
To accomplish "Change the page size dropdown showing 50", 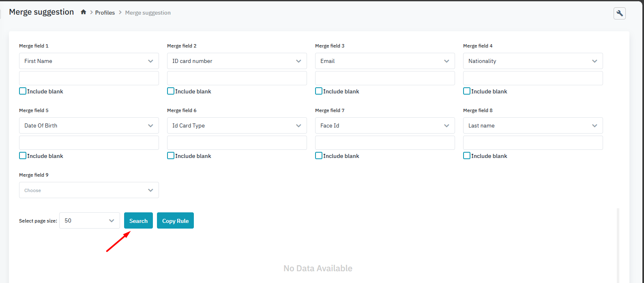I will 90,220.
